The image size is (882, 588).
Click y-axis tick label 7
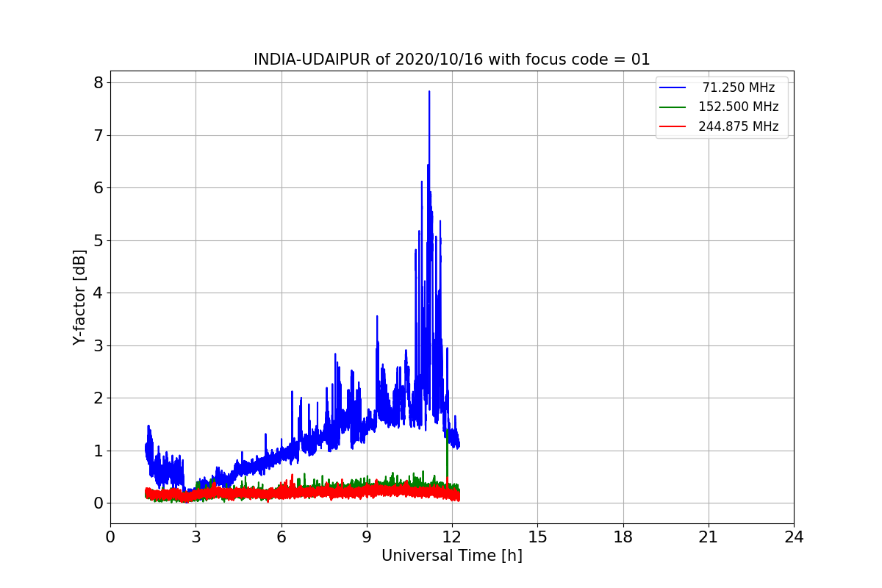coord(97,135)
